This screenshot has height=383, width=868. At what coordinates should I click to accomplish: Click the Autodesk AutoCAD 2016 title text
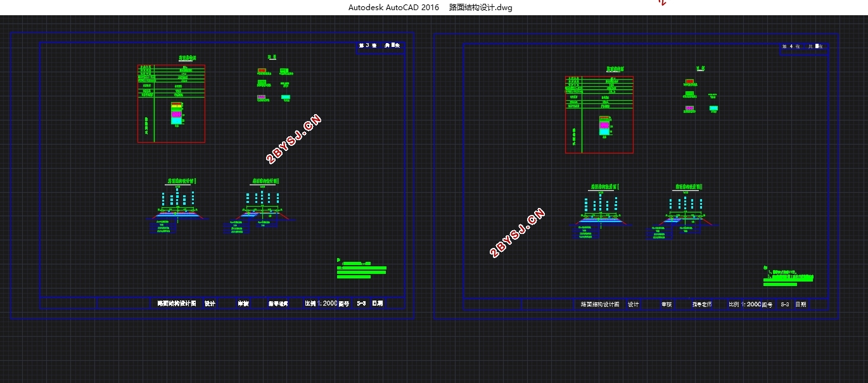pos(393,8)
